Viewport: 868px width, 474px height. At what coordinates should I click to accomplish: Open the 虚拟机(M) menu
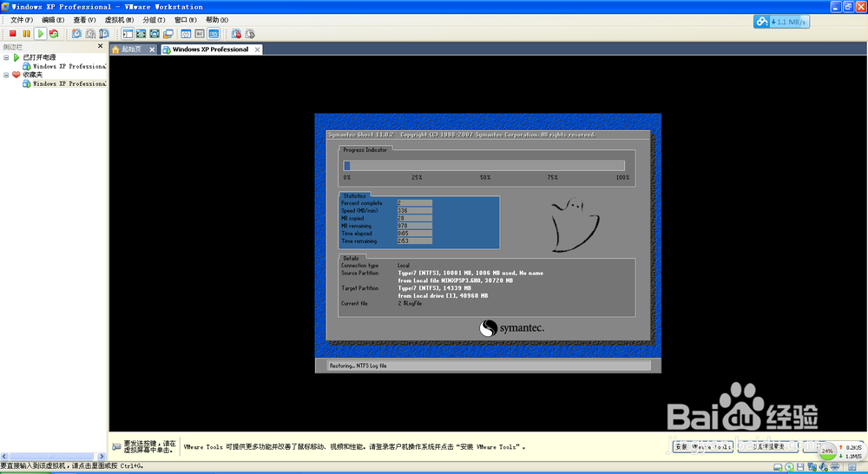click(x=119, y=20)
